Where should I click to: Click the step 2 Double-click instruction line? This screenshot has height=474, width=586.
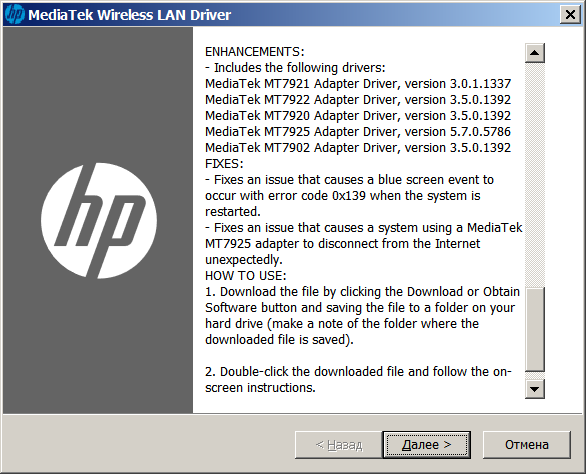point(358,372)
